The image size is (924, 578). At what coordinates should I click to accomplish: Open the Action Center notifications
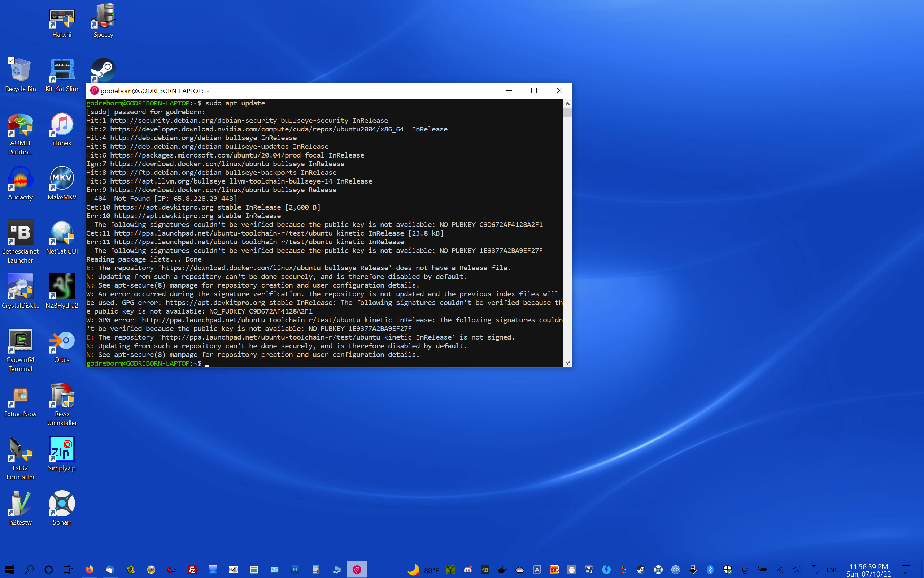click(x=906, y=570)
